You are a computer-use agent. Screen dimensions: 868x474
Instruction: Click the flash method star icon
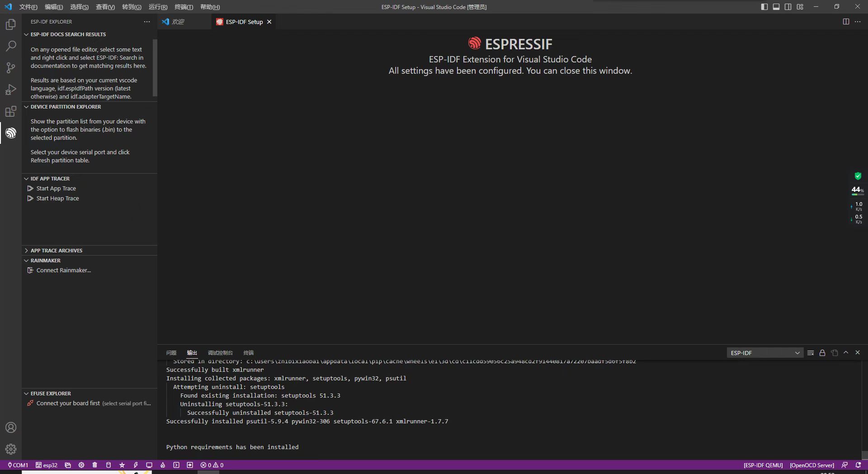coord(122,465)
